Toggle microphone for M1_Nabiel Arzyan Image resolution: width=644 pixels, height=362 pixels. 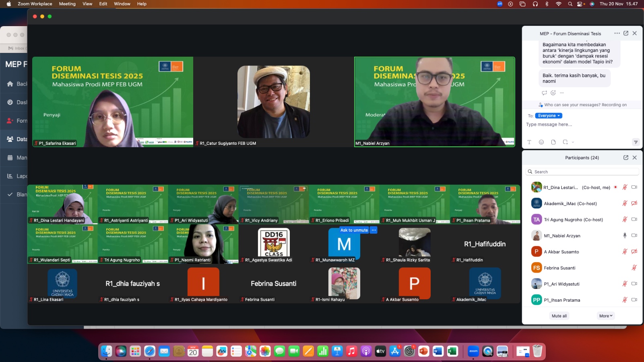[x=625, y=235]
